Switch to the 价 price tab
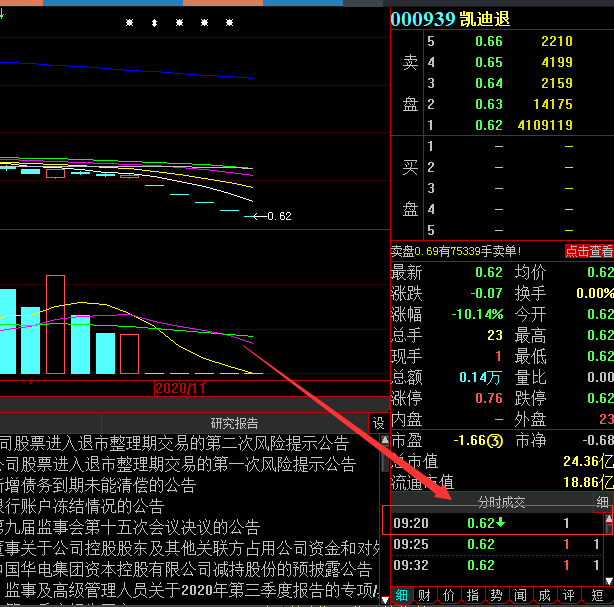614x607 pixels. tap(447, 595)
